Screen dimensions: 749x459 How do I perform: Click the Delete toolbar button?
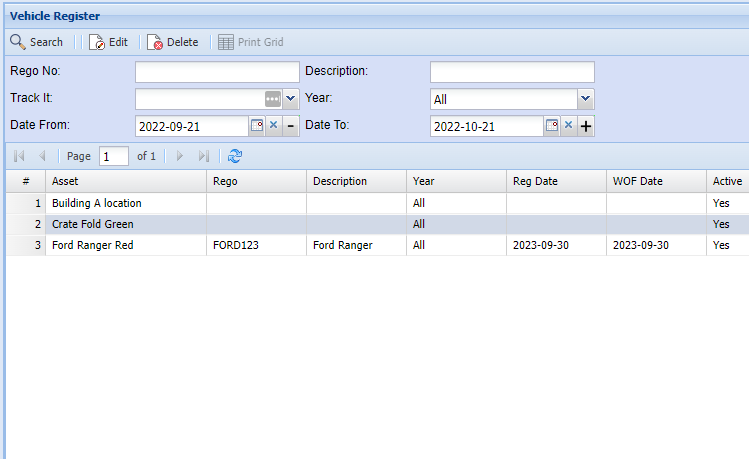pyautogui.click(x=172, y=42)
